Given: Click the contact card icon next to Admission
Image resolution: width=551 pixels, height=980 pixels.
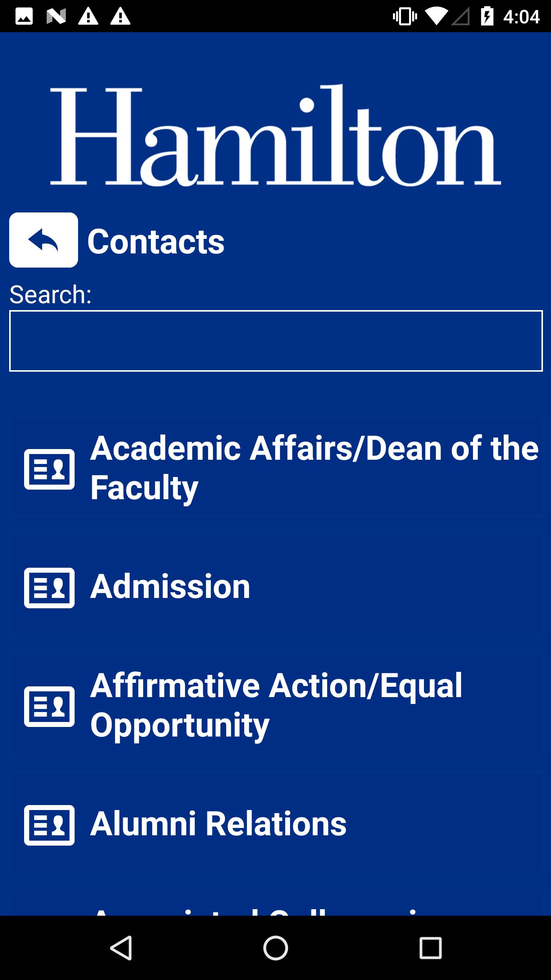Looking at the screenshot, I should coord(49,588).
